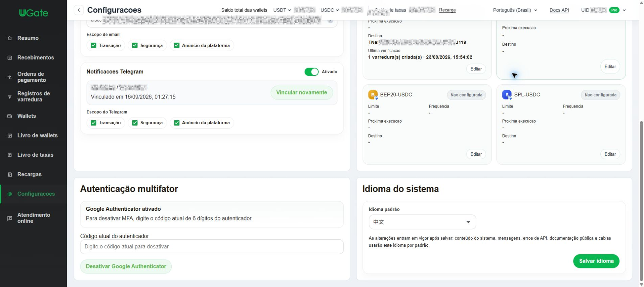Open the USDT wallet balance dropdown
This screenshot has width=644, height=287.
(x=282, y=10)
